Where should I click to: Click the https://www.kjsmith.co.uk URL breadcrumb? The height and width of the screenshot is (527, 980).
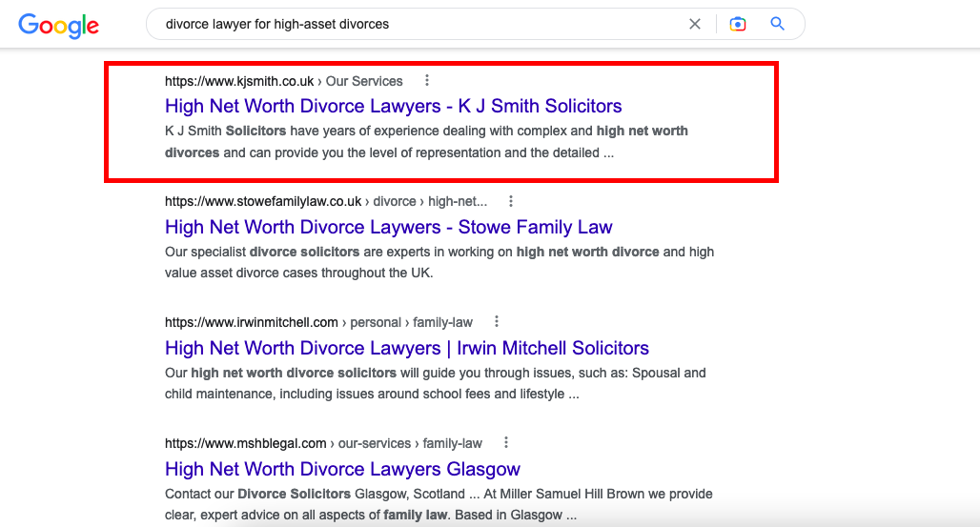284,81
